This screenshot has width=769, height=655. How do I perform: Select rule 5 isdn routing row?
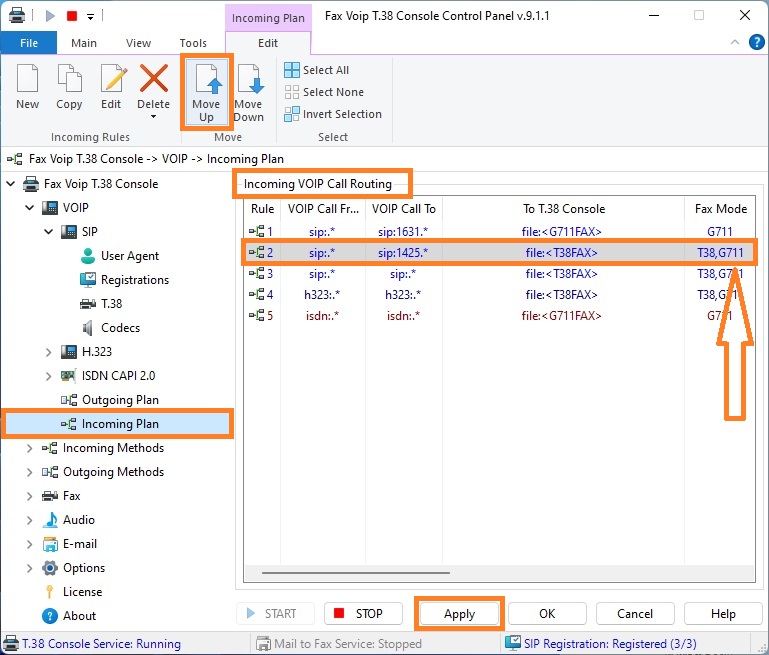pyautogui.click(x=499, y=316)
